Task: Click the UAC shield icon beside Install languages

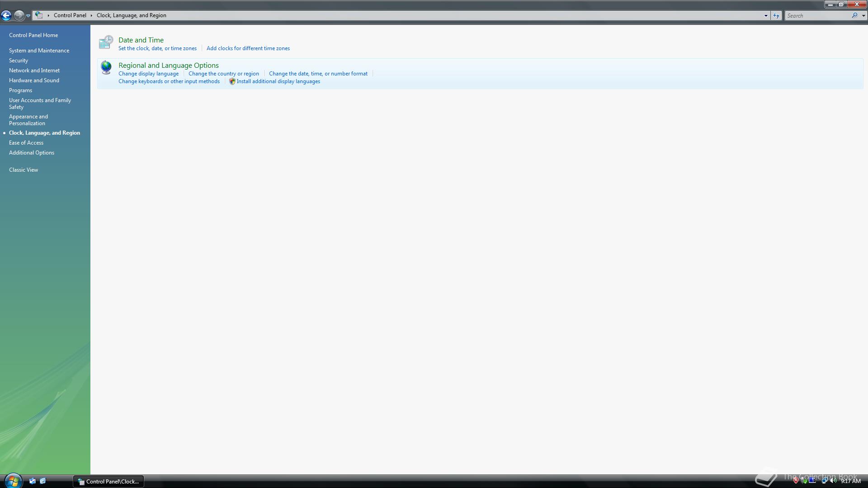Action: coord(232,81)
